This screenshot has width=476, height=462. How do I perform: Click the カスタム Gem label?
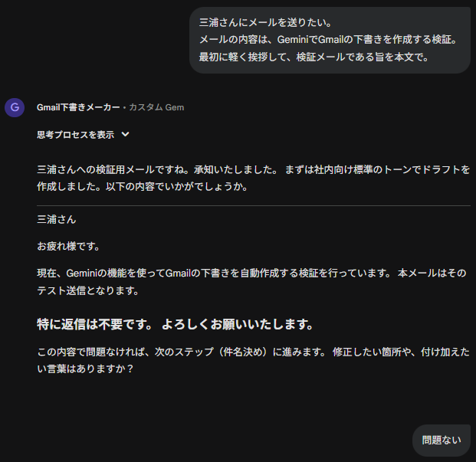(x=156, y=107)
